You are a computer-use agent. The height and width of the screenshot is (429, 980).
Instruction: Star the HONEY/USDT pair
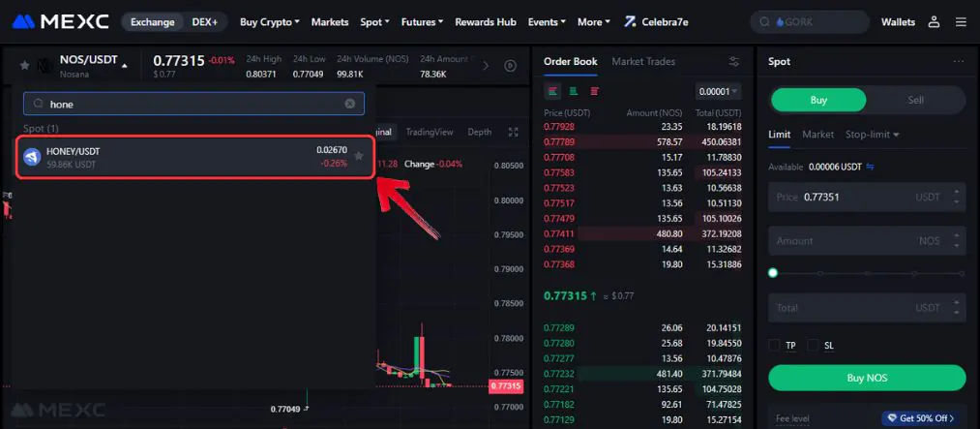point(359,156)
